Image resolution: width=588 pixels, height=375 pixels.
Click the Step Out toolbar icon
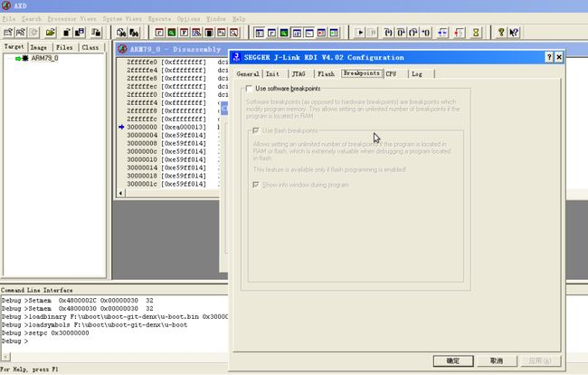(x=413, y=33)
